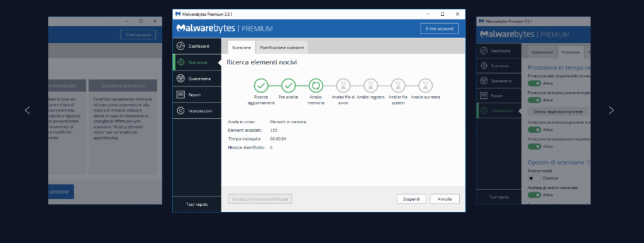Click the Impostazioni gear icon in the center window sidebar

[180, 111]
